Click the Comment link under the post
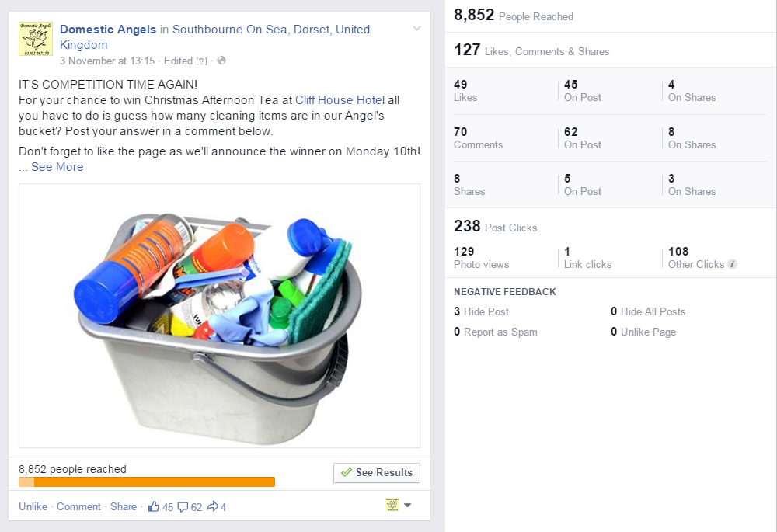This screenshot has height=532, width=777. point(78,507)
